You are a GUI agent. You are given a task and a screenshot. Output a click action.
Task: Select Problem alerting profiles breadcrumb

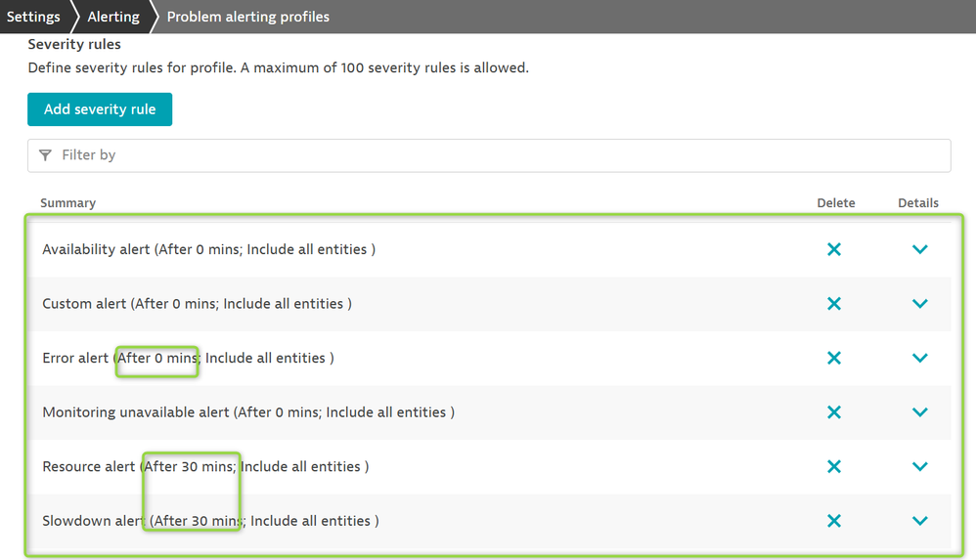point(248,17)
